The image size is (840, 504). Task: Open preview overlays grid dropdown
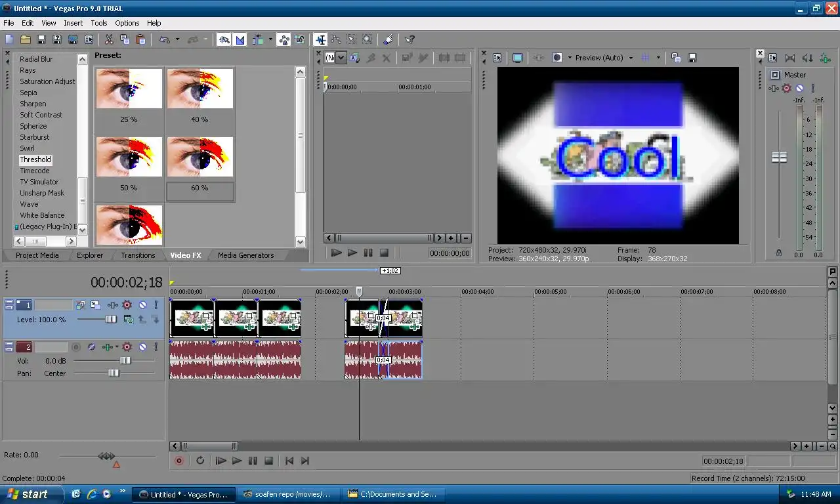point(658,58)
